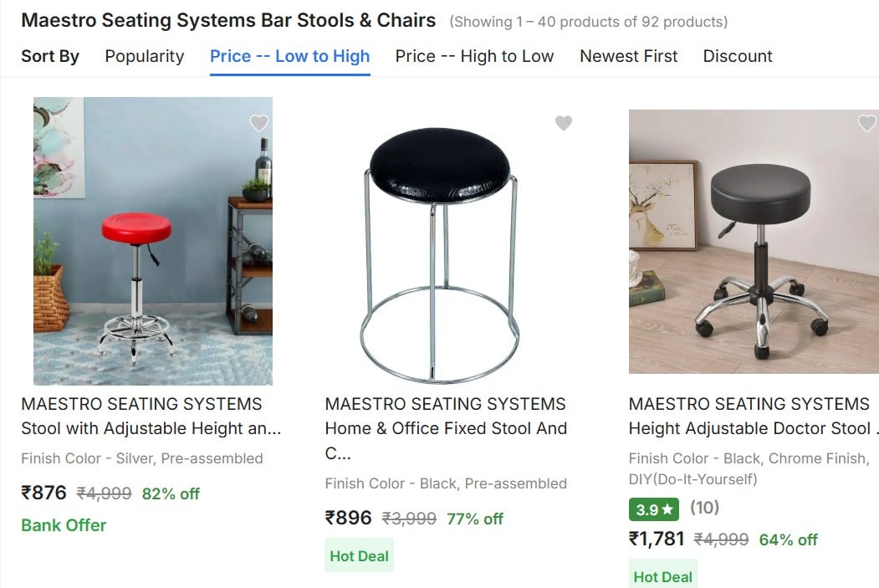This screenshot has height=588, width=879.
Task: Click the Bank Offer label
Action: click(64, 525)
